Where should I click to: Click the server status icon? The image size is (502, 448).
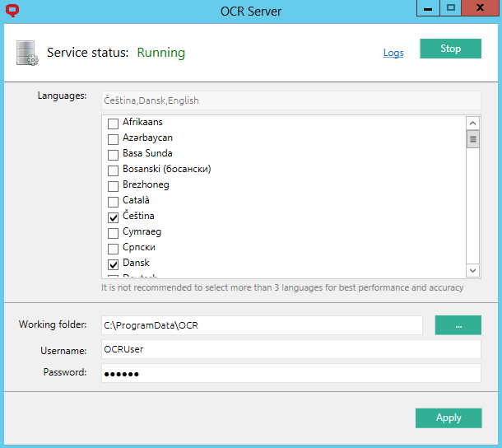26,53
